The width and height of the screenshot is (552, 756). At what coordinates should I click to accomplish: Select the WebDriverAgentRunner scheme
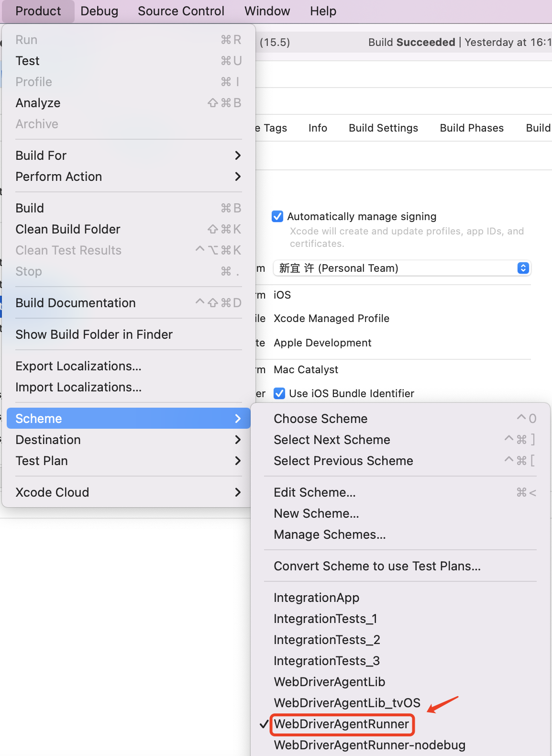click(342, 724)
